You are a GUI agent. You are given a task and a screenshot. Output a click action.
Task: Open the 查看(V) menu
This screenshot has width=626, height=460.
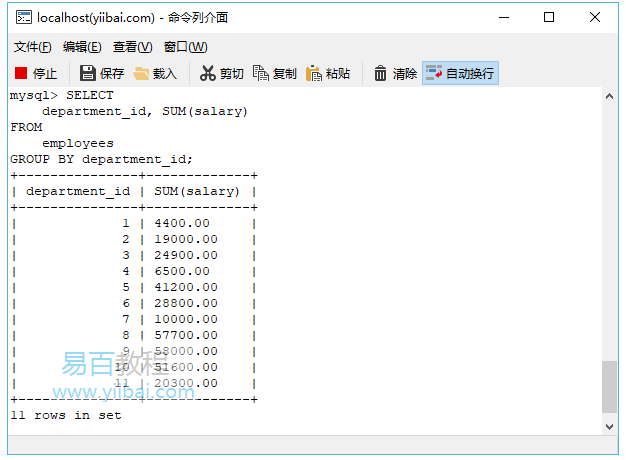click(132, 47)
